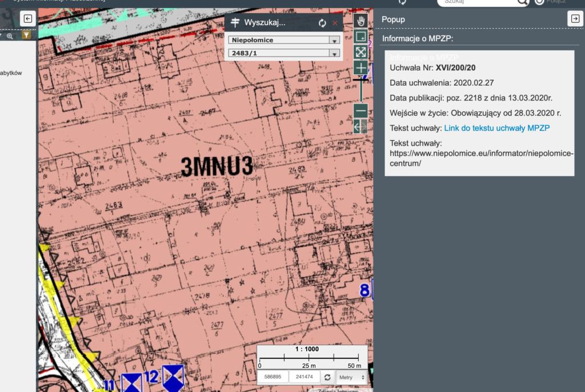Click the Wyszukaj panel signpost icon
The width and height of the screenshot is (585, 392).
coord(235,22)
